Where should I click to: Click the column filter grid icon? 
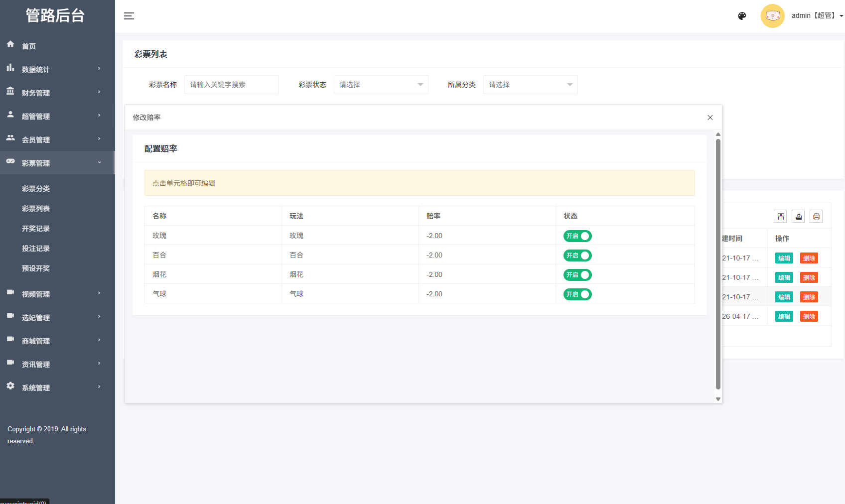pos(780,216)
